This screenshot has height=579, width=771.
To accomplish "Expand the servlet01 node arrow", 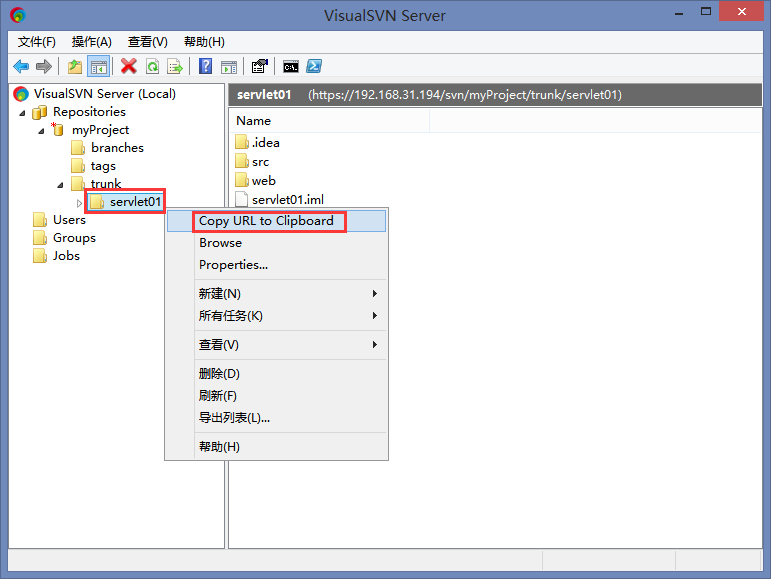I will (79, 203).
